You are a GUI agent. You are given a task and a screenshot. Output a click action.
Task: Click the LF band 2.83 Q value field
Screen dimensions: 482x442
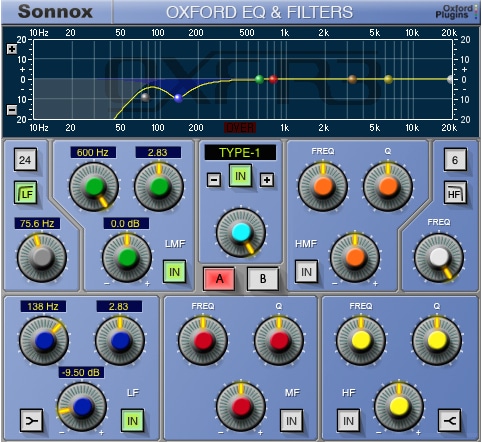click(119, 306)
